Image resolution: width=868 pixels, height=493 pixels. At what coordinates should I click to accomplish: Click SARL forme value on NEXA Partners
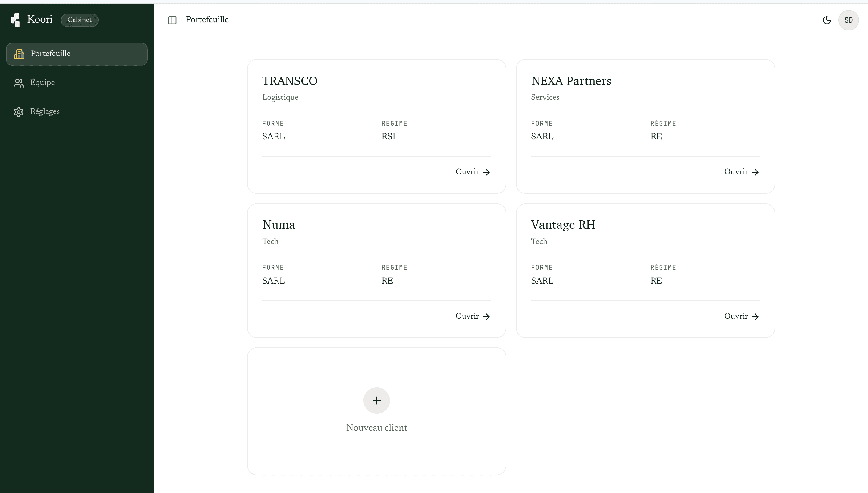point(542,137)
